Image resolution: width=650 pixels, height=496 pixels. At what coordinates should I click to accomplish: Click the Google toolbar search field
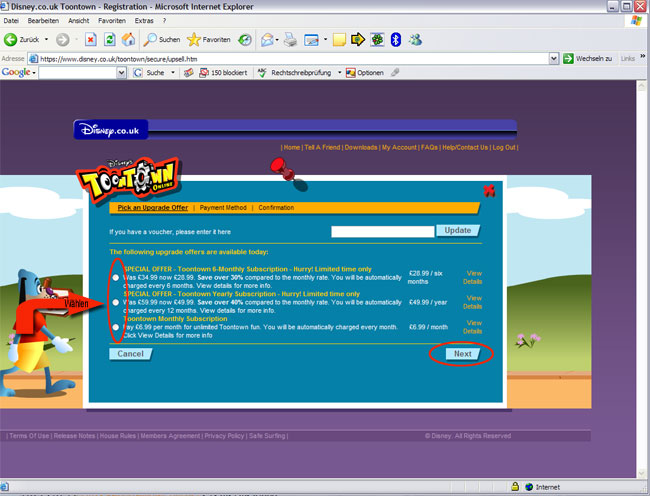(x=78, y=73)
